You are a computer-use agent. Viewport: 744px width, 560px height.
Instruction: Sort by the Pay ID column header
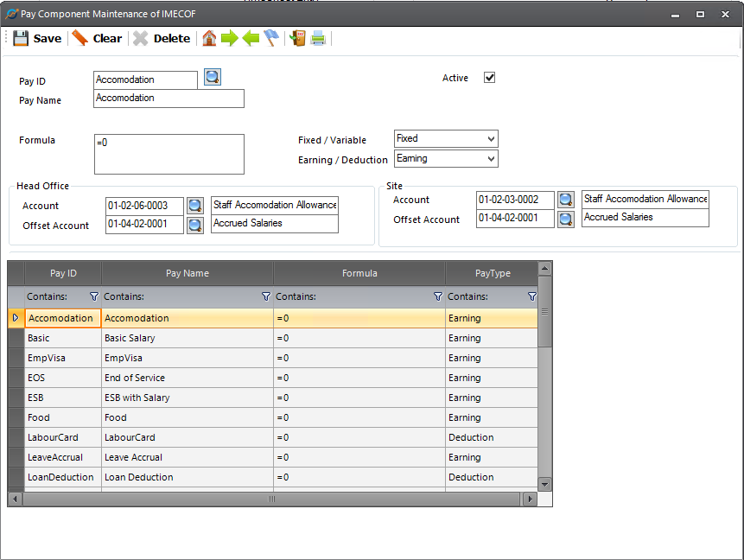click(x=63, y=273)
